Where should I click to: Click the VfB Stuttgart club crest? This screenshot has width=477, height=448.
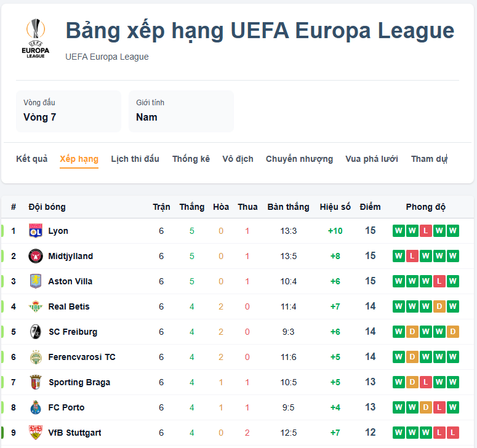[35, 433]
